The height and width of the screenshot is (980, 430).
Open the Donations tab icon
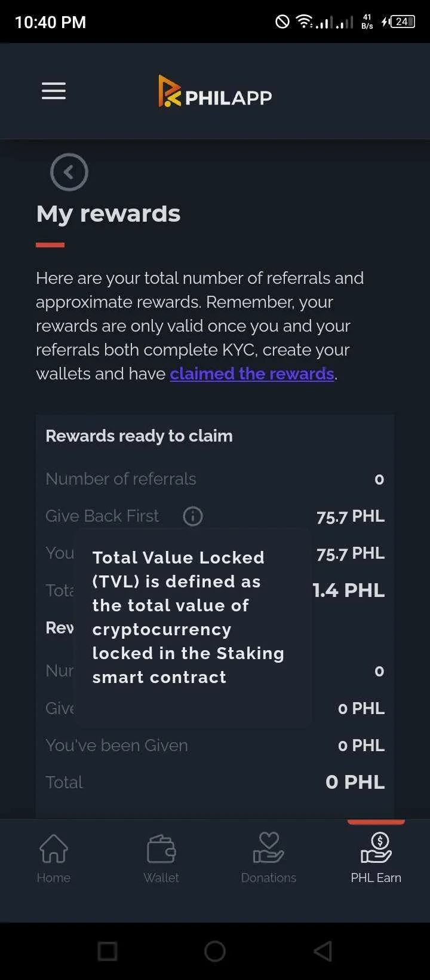pos(269,848)
